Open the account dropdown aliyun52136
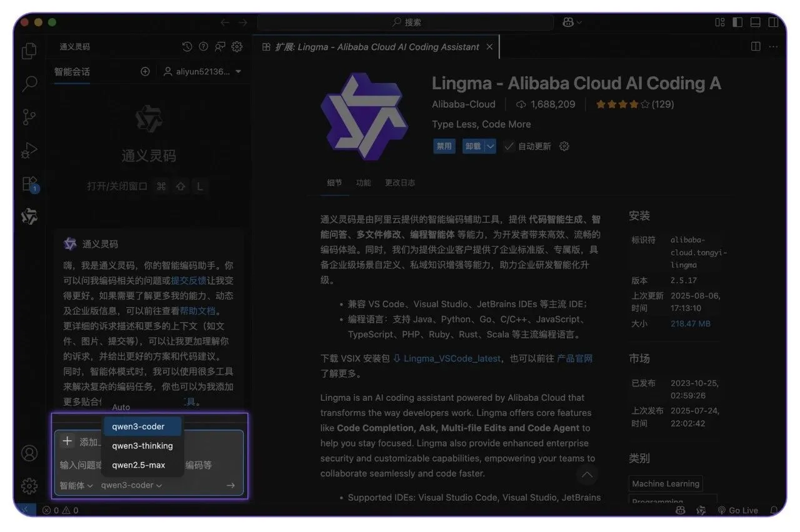 point(202,72)
